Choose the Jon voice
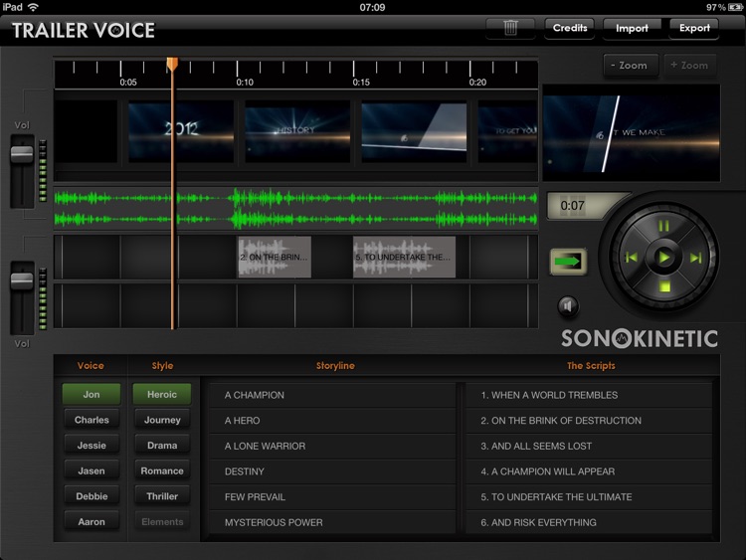 point(92,395)
